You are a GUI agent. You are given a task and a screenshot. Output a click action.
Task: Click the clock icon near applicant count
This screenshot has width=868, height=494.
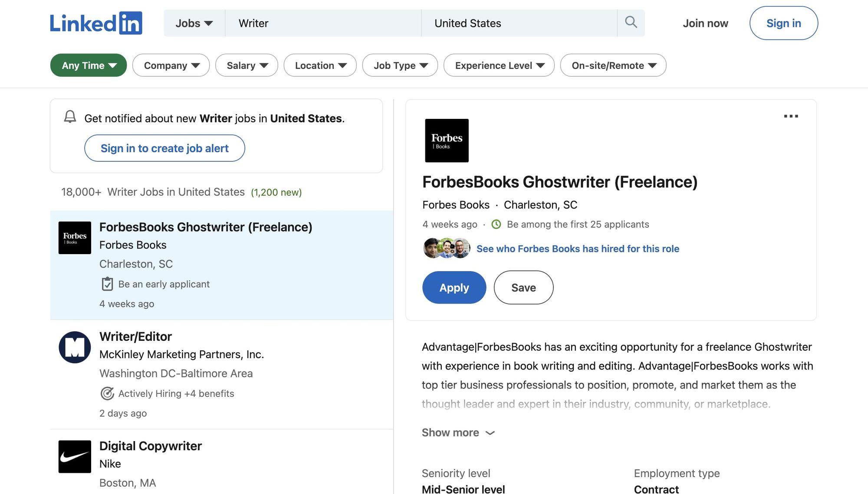click(x=496, y=224)
